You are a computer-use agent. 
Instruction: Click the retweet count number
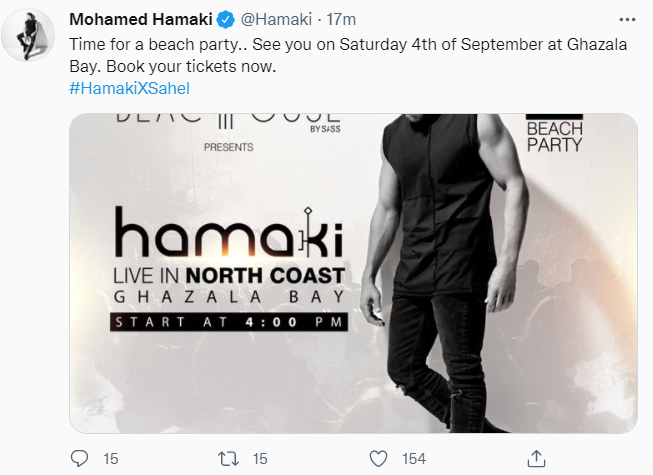click(x=259, y=458)
